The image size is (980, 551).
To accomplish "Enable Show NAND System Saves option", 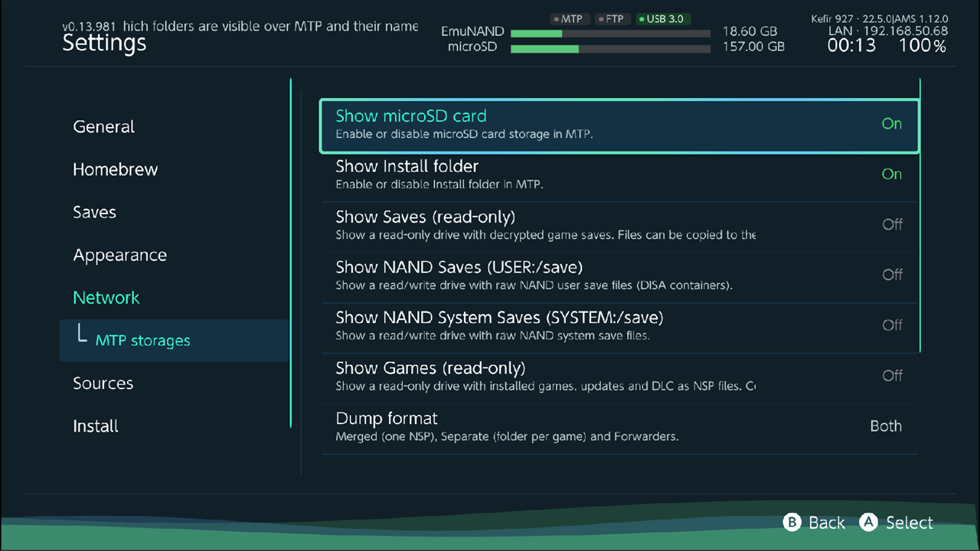I will 619,328.
